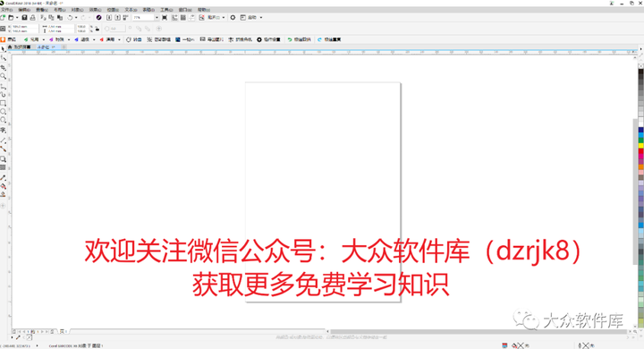Open the 工具 (Tools) menu

coord(166,10)
